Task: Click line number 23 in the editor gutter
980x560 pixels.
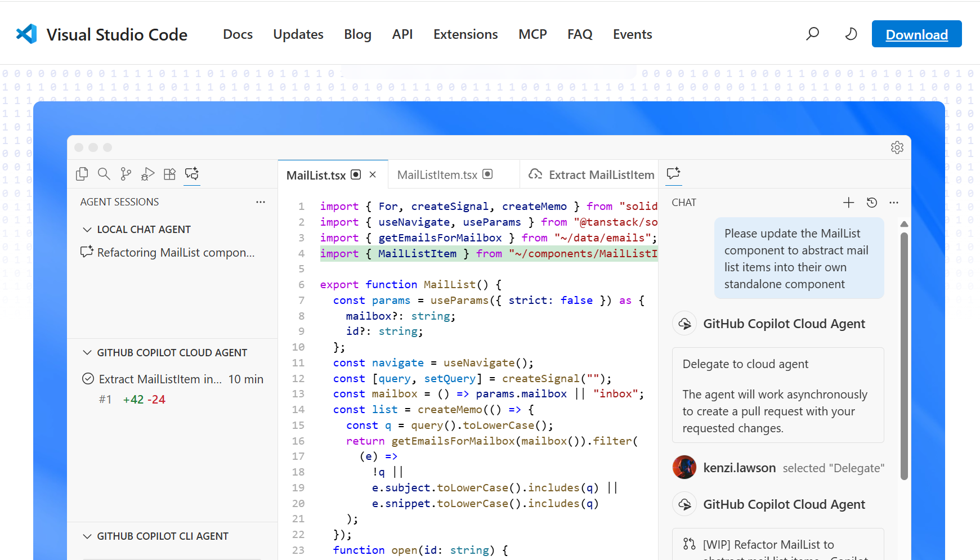Action: tap(298, 550)
